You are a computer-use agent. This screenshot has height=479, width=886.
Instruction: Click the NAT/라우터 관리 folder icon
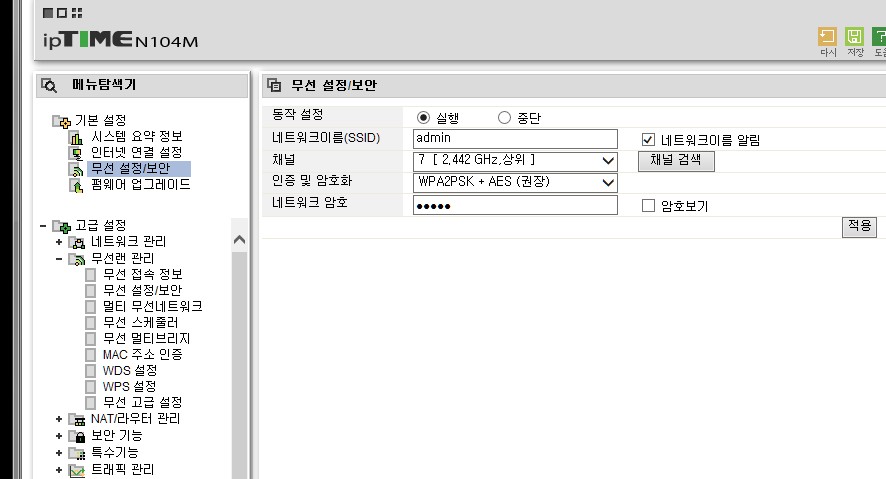pyautogui.click(x=77, y=419)
